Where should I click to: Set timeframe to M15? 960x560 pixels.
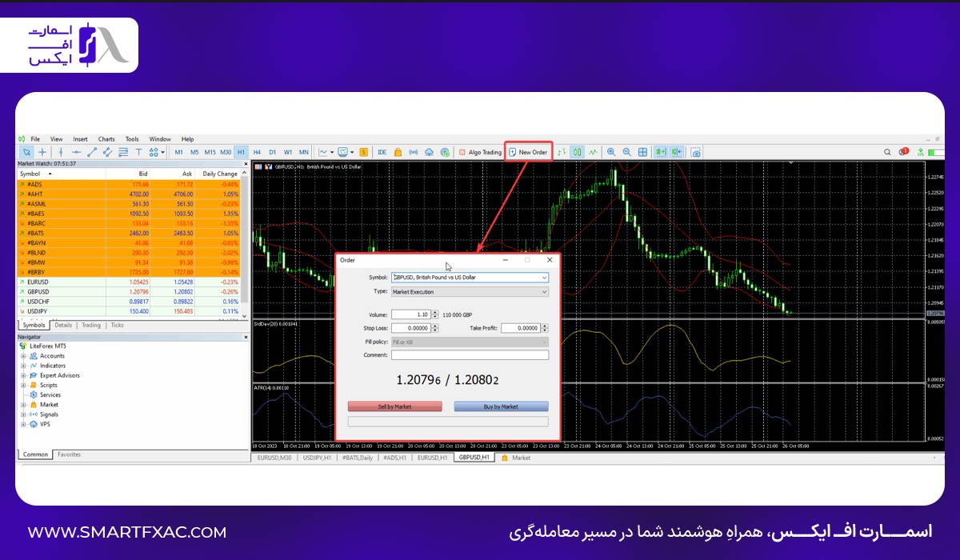pyautogui.click(x=210, y=152)
